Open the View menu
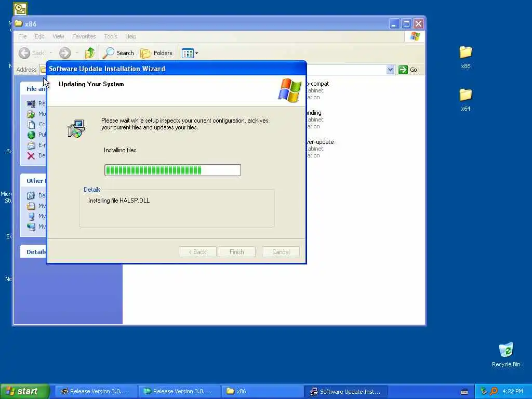 pyautogui.click(x=58, y=36)
